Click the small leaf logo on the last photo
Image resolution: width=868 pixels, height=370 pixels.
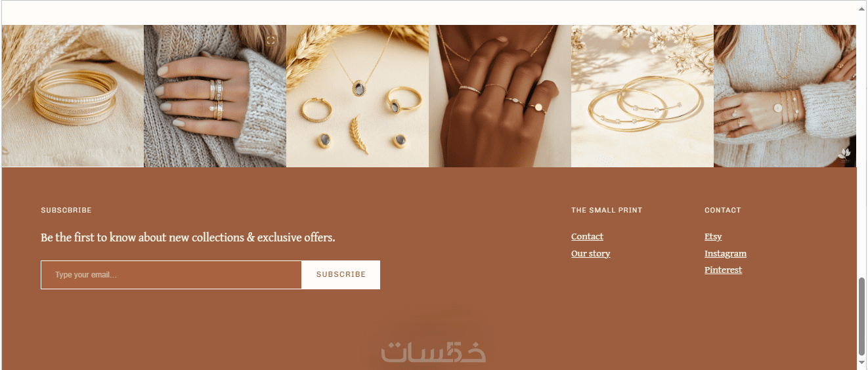pos(845,155)
